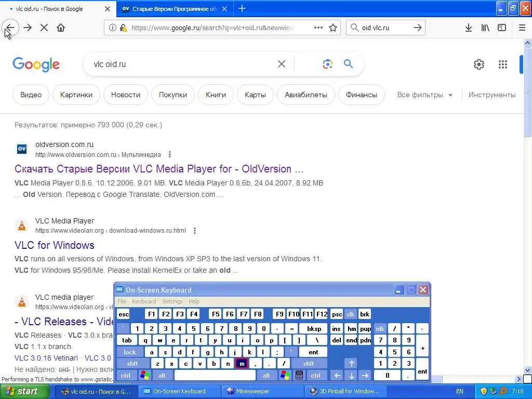Click the browser forward arrow

28,28
